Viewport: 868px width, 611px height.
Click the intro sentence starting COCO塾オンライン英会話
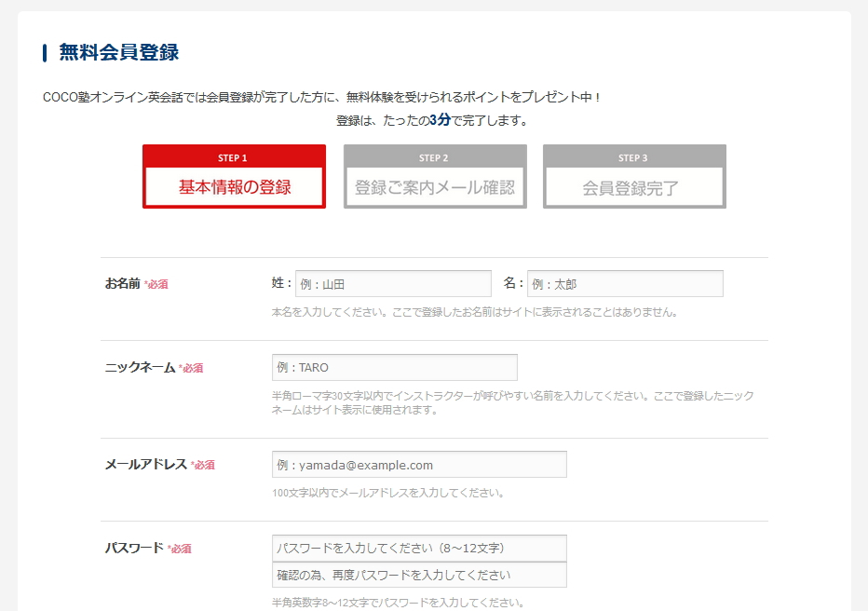[321, 97]
